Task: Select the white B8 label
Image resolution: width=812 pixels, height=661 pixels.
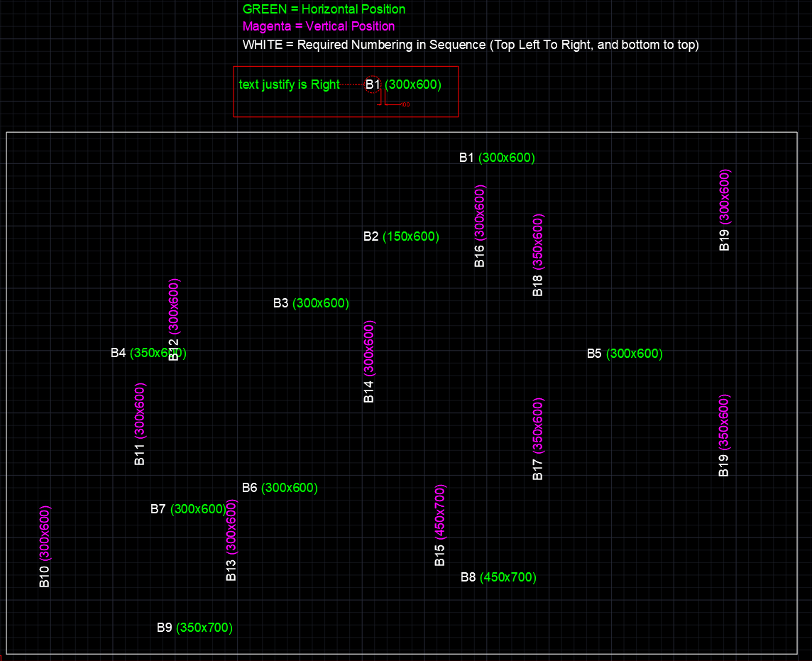Action: click(x=468, y=577)
